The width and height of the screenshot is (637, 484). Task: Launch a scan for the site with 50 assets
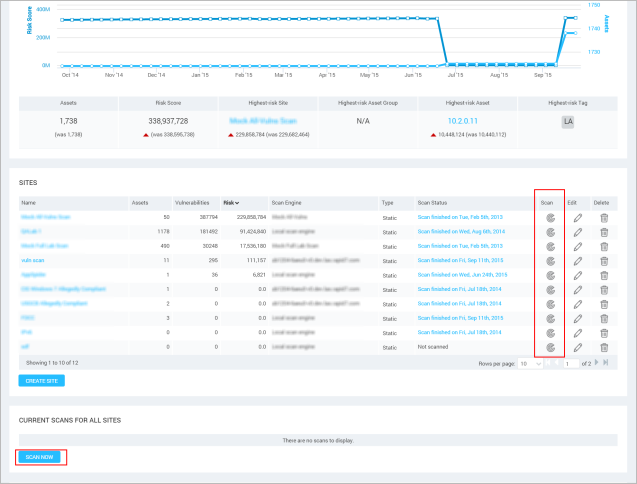[x=549, y=216]
